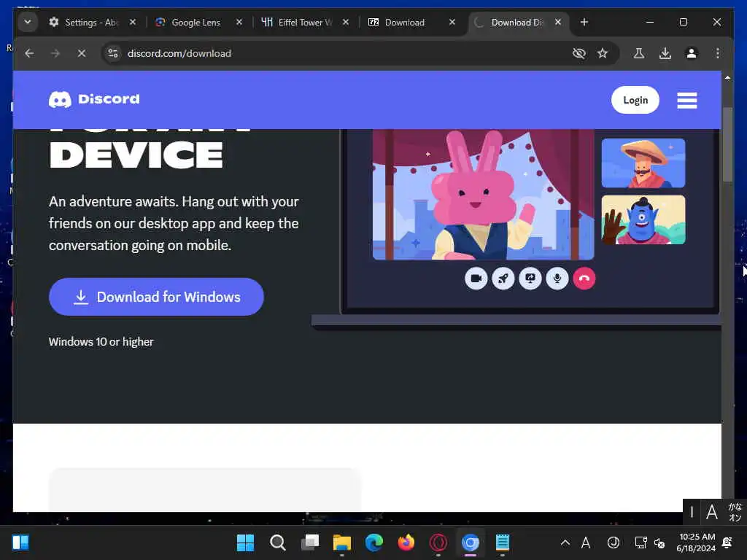Click the scrollbar up arrow
The width and height of the screenshot is (747, 560).
point(727,77)
